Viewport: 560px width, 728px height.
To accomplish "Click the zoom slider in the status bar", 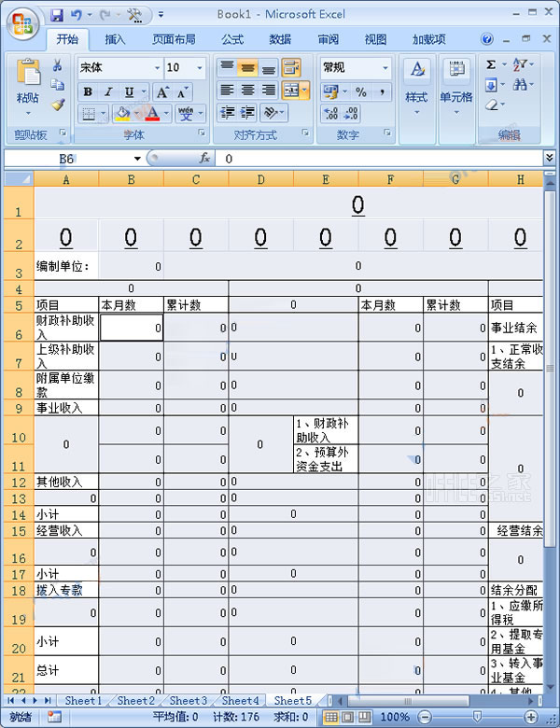I will (x=476, y=717).
